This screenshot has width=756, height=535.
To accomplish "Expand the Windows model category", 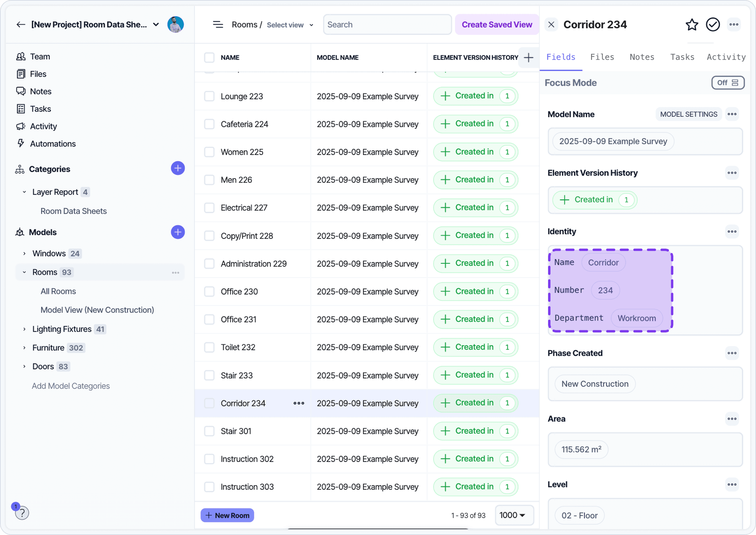I will pos(25,253).
